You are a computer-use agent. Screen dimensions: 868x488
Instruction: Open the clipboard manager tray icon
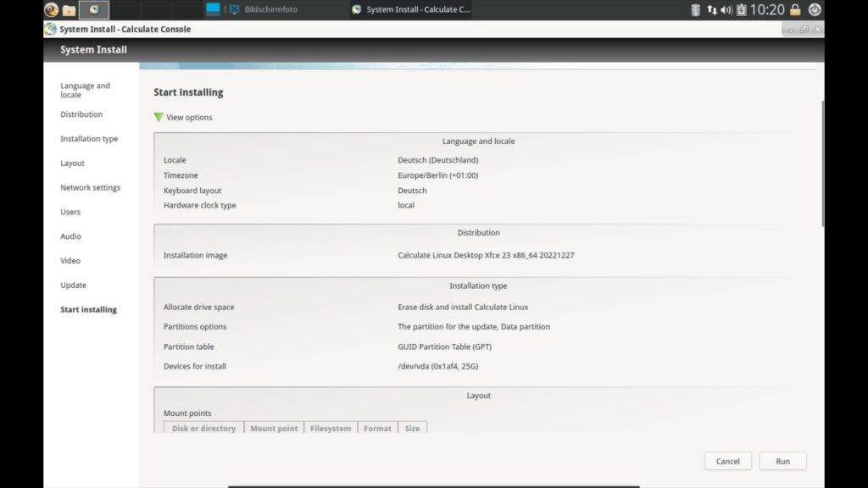(741, 9)
